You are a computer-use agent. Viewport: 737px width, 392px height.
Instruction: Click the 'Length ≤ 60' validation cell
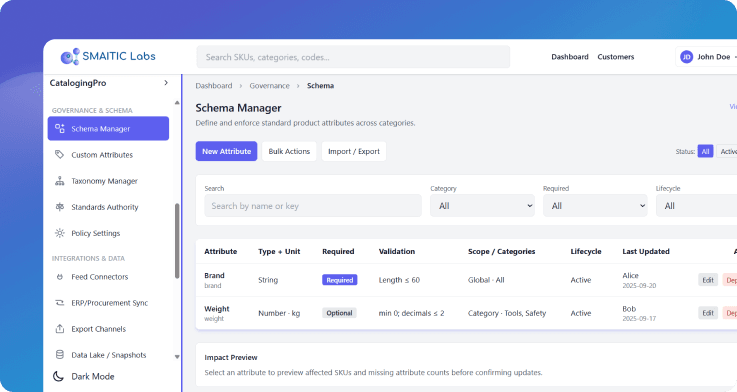(x=399, y=280)
